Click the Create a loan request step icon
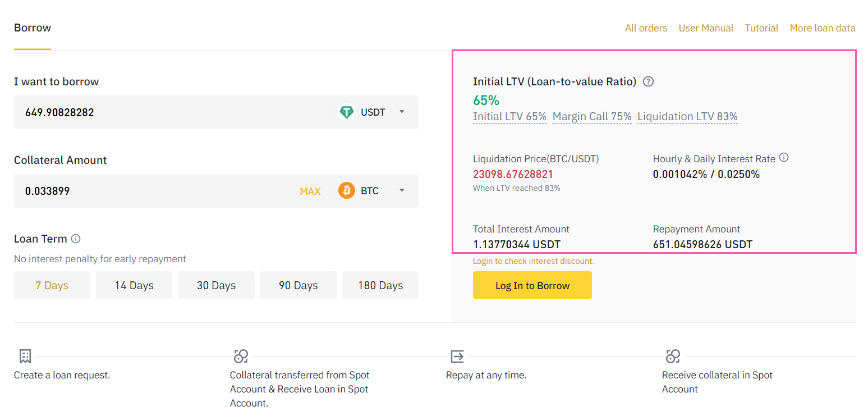 (25, 356)
